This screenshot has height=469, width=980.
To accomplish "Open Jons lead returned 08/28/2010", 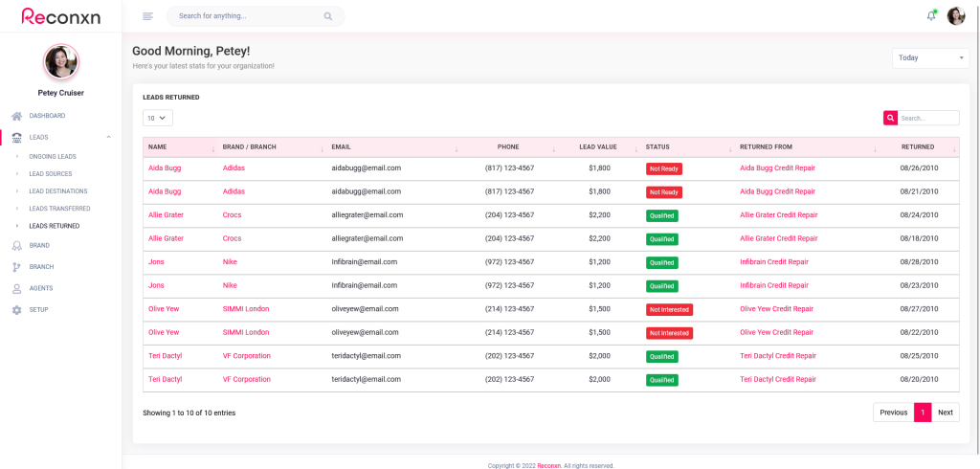I will coord(156,262).
